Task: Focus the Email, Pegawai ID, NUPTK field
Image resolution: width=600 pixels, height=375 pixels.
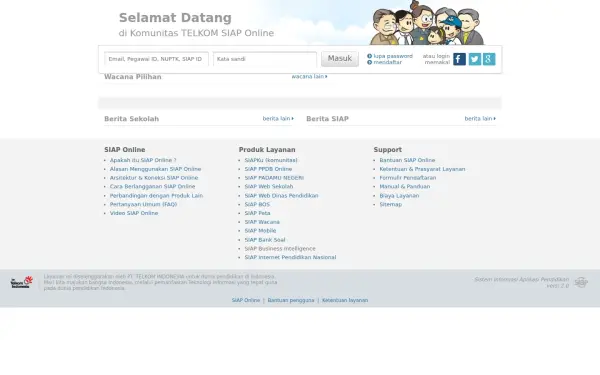Action: tap(157, 59)
